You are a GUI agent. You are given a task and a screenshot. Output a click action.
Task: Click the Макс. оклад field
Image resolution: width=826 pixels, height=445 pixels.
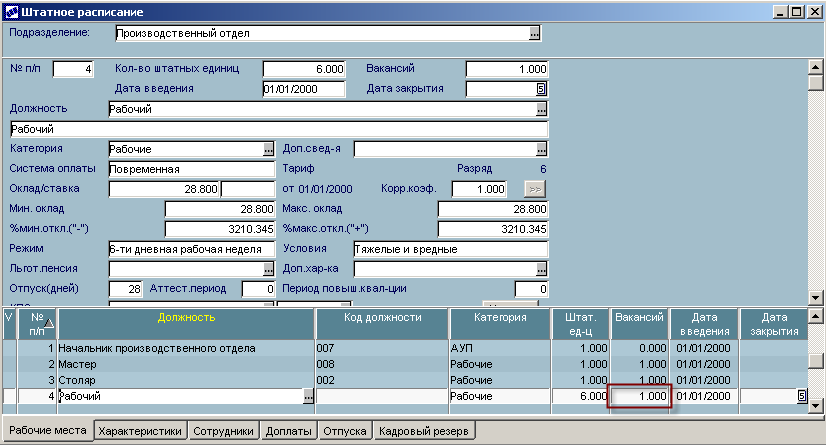(x=493, y=209)
